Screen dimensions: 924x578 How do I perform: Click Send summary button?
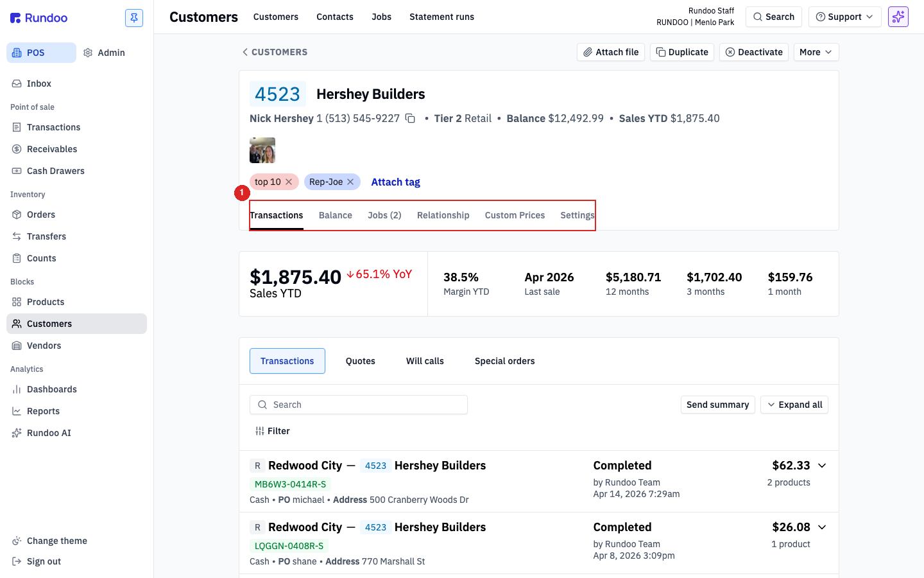coord(718,405)
